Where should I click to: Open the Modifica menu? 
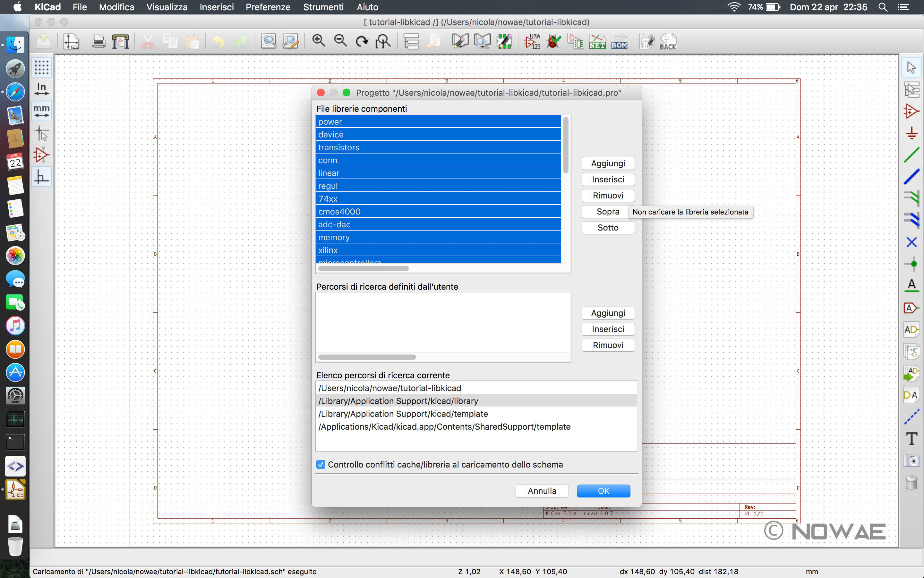(116, 7)
